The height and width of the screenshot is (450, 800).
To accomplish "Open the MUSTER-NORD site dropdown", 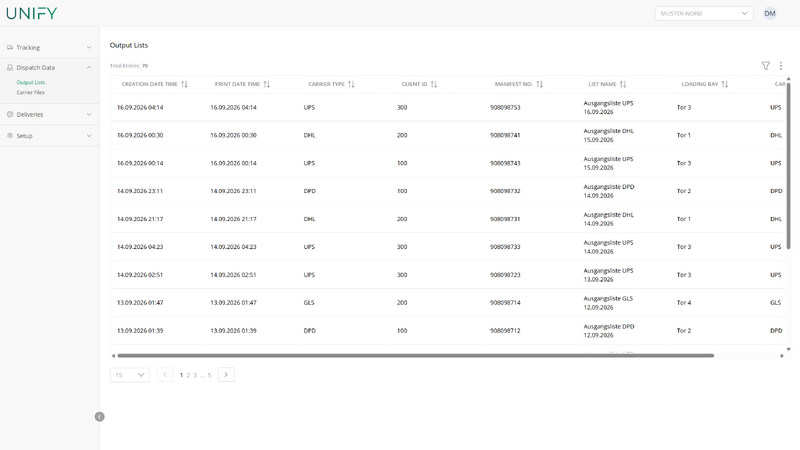I will coord(704,13).
